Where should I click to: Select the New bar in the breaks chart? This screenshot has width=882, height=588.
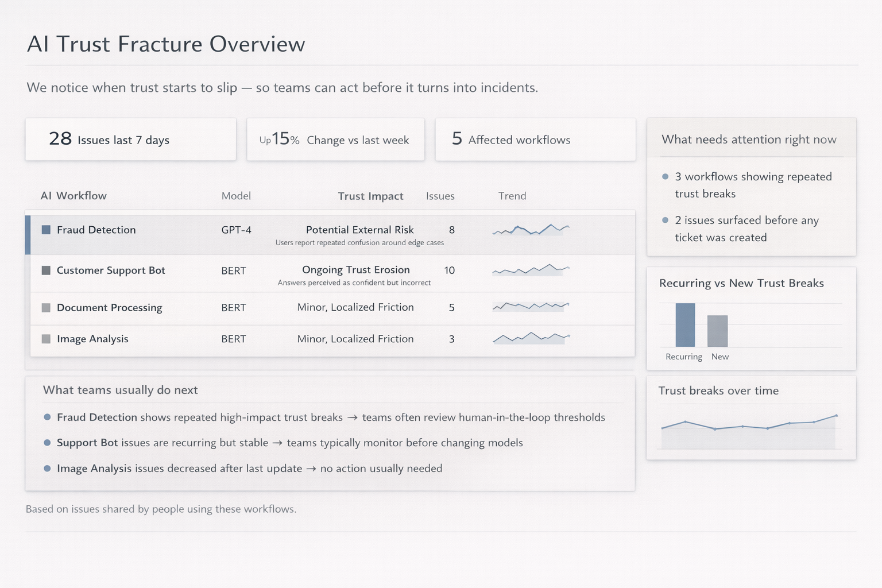pos(719,332)
